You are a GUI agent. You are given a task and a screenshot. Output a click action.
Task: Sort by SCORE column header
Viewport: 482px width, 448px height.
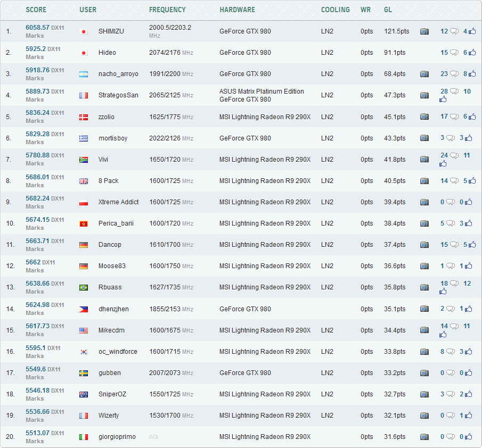pyautogui.click(x=36, y=10)
